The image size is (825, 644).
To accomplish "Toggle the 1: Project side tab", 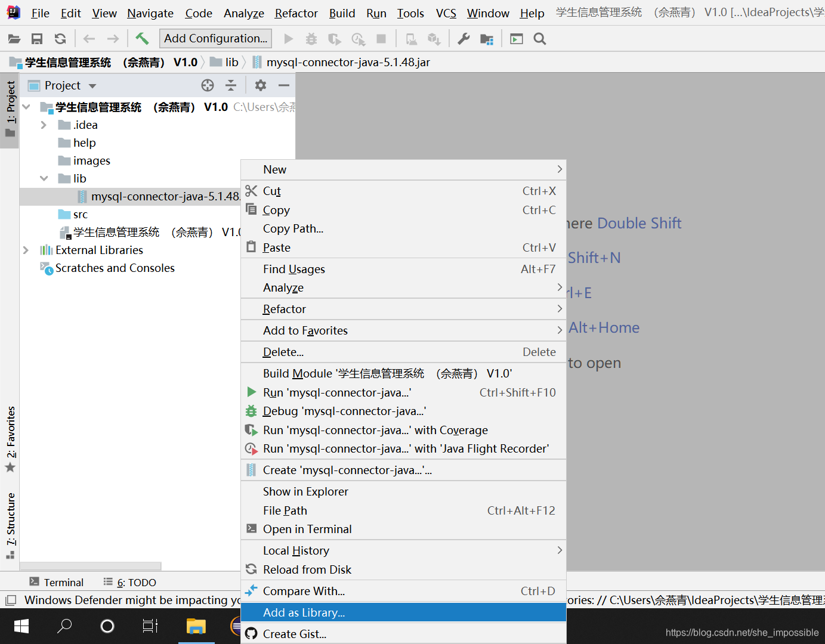I will [10, 111].
